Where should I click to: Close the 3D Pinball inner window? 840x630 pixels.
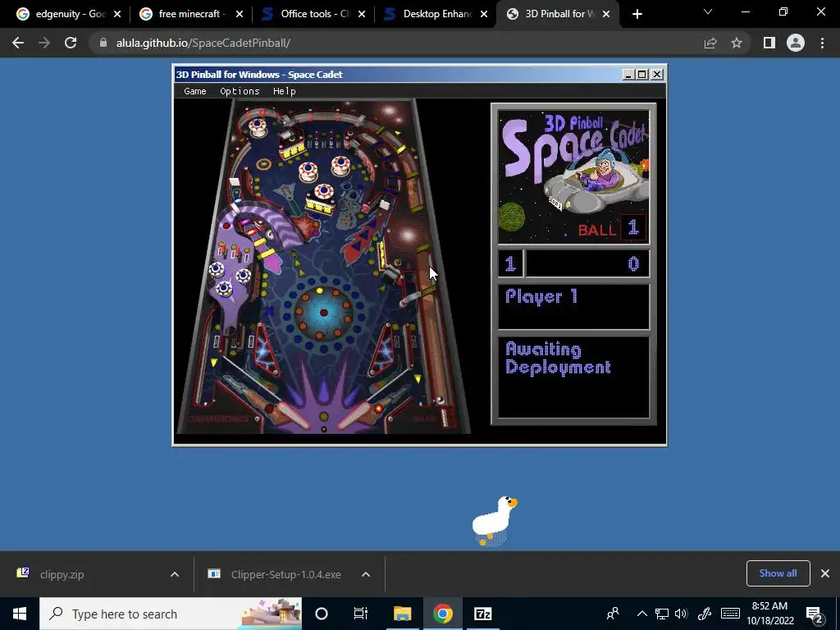coord(657,75)
